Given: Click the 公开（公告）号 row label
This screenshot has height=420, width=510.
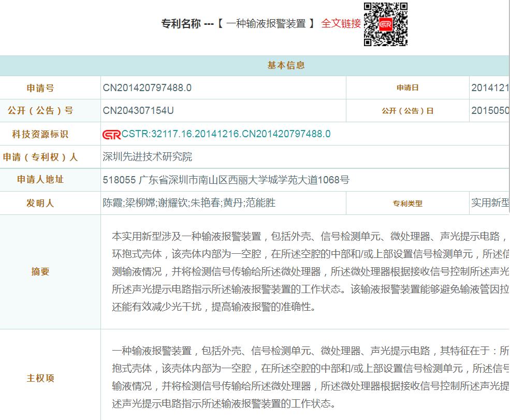Looking at the screenshot, I should 40,111.
